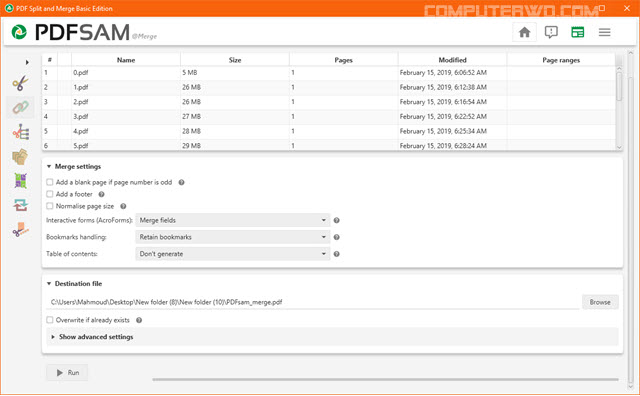640x396 pixels.
Task: Show help for Add a footer
Action: pos(101,194)
